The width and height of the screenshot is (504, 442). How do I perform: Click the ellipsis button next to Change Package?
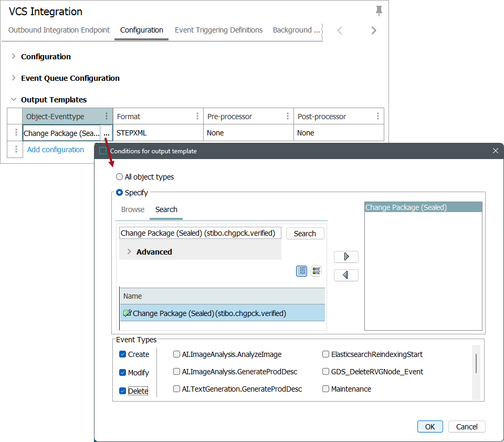tap(107, 133)
